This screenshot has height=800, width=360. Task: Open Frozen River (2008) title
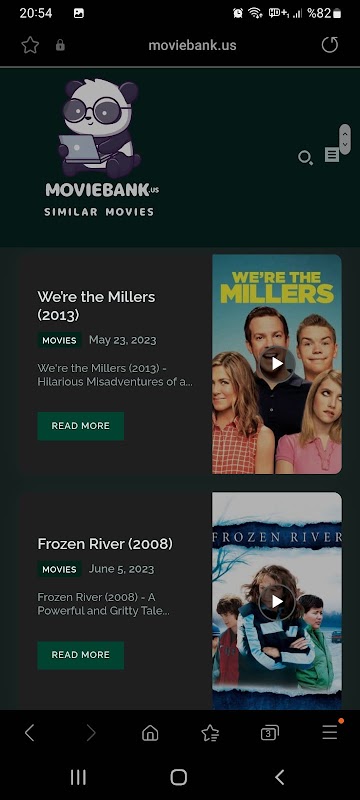click(x=105, y=544)
